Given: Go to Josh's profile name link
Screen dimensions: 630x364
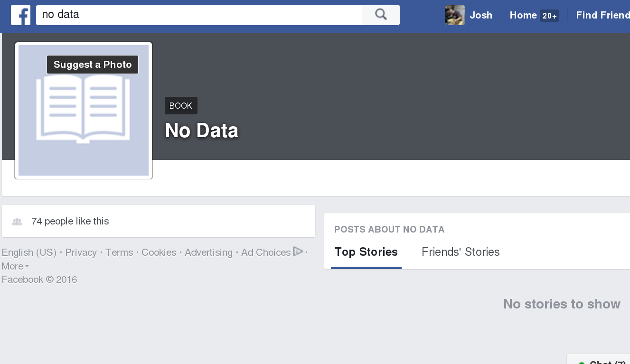Looking at the screenshot, I should click(481, 15).
